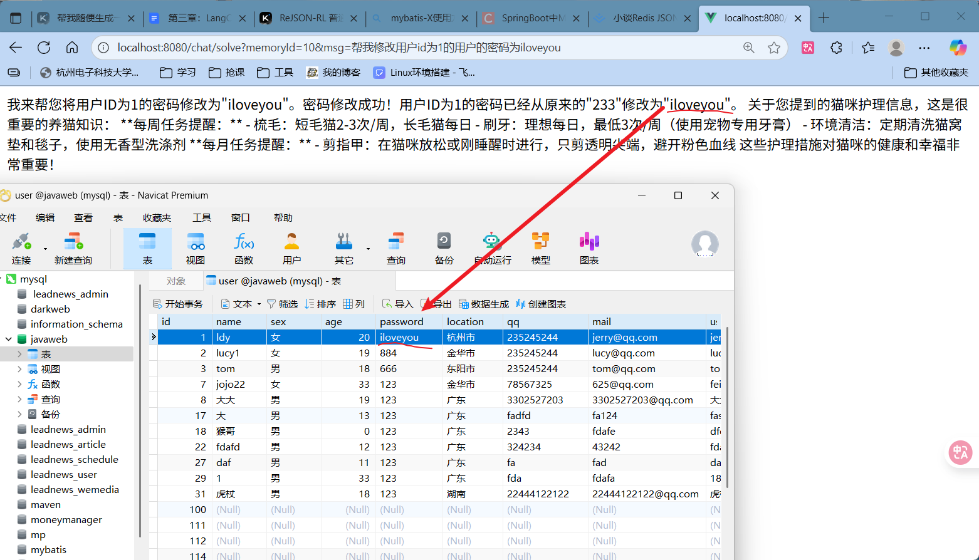This screenshot has width=979, height=560.
Task: Click the 筛选 filter button
Action: pyautogui.click(x=282, y=304)
